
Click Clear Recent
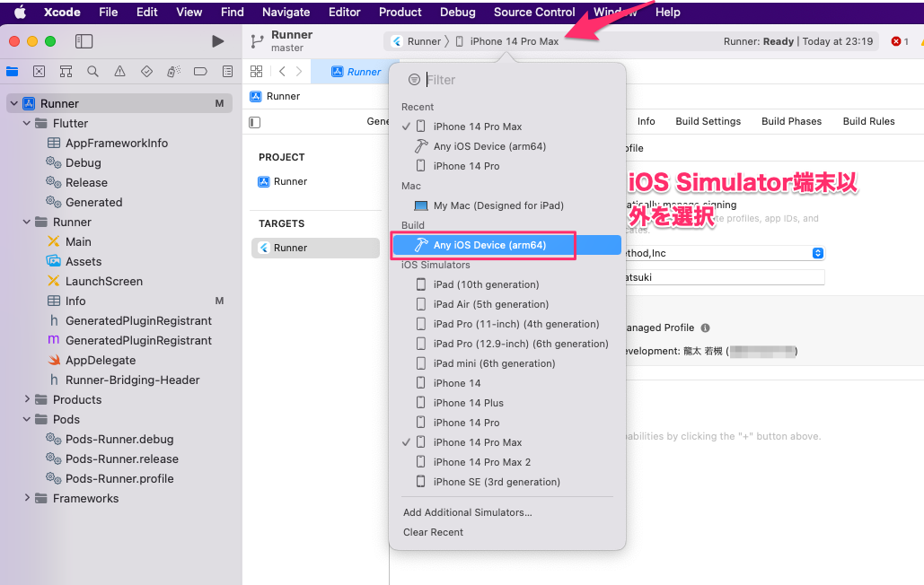433,532
